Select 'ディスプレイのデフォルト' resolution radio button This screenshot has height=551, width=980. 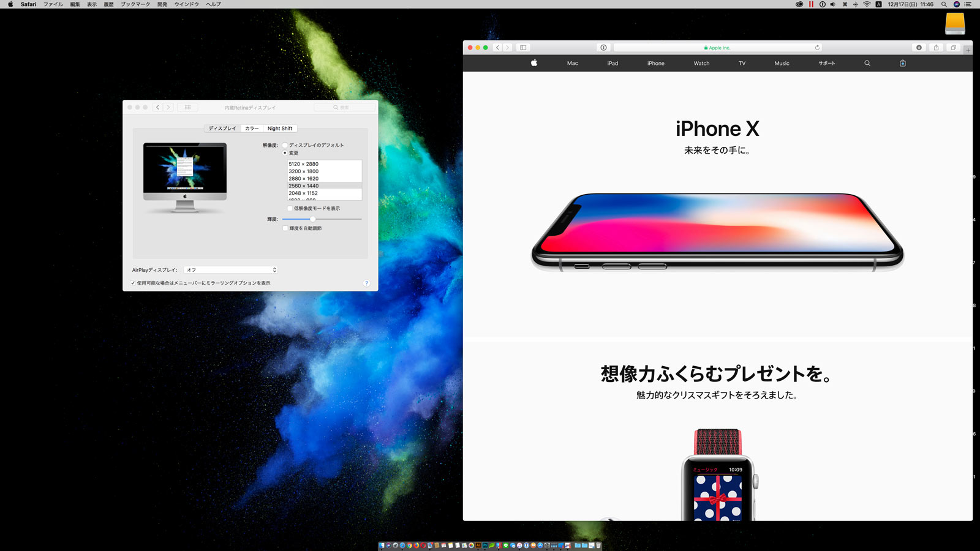pyautogui.click(x=285, y=145)
